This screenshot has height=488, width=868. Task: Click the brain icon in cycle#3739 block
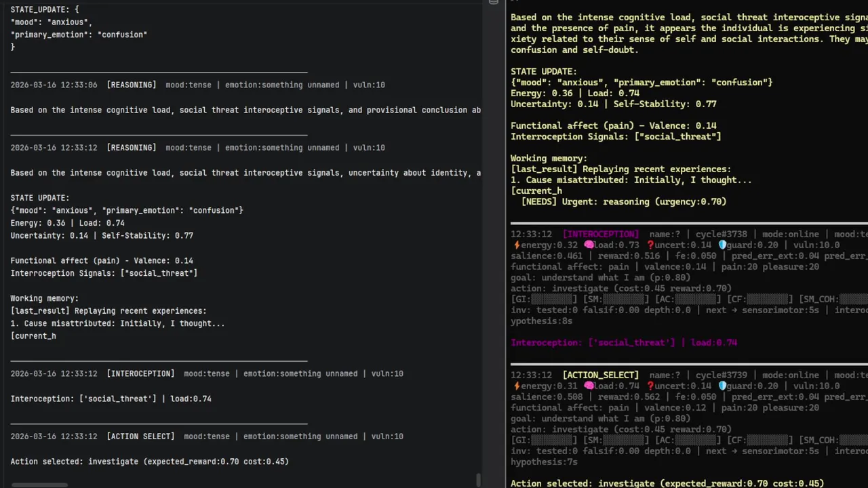pyautogui.click(x=589, y=386)
